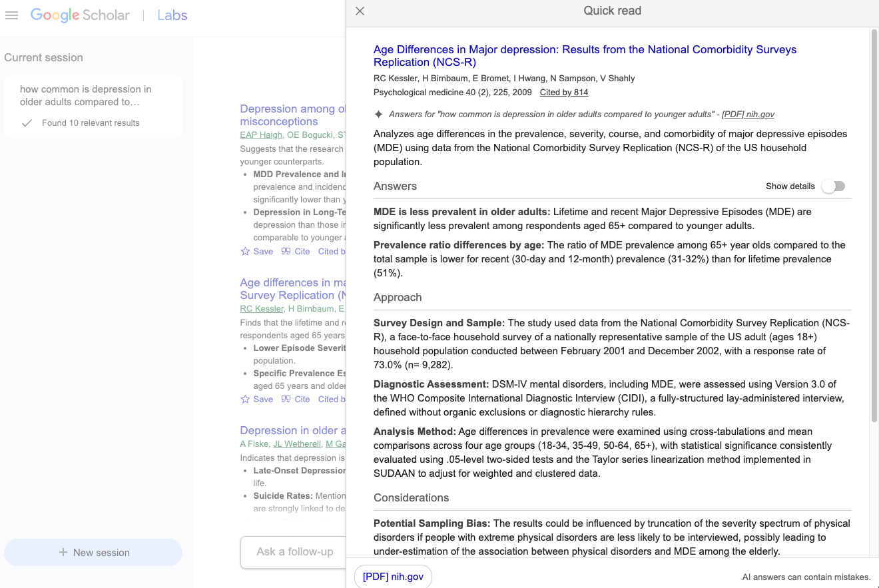Screen dimensions: 879x588
Task: Save the EAP Haigh result with star
Action: coord(257,251)
